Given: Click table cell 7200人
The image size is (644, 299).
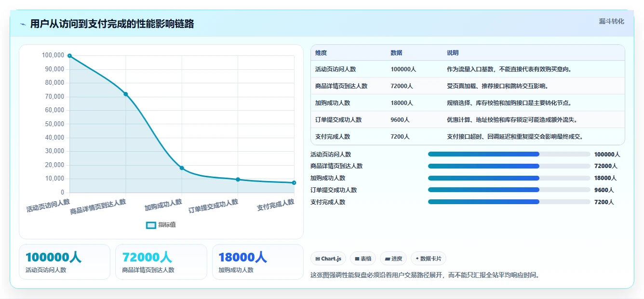Looking at the screenshot, I should coord(400,137).
